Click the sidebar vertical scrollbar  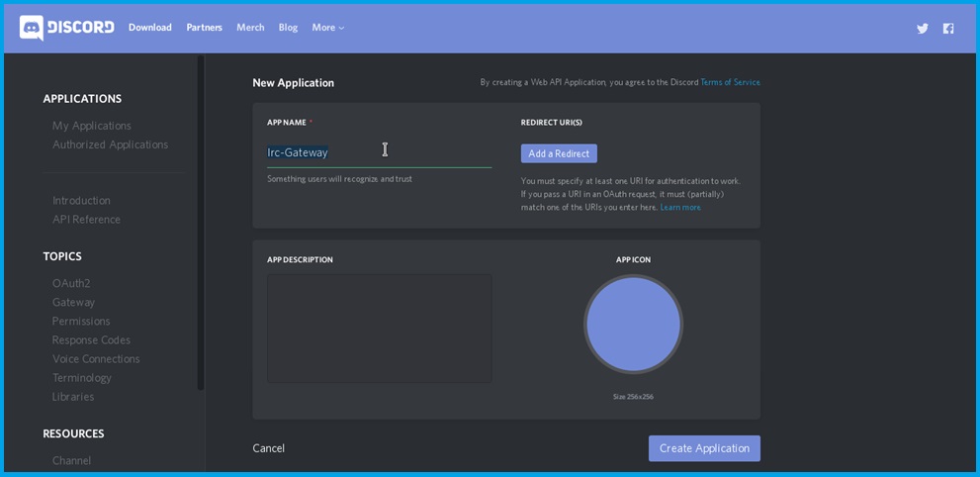[201, 223]
